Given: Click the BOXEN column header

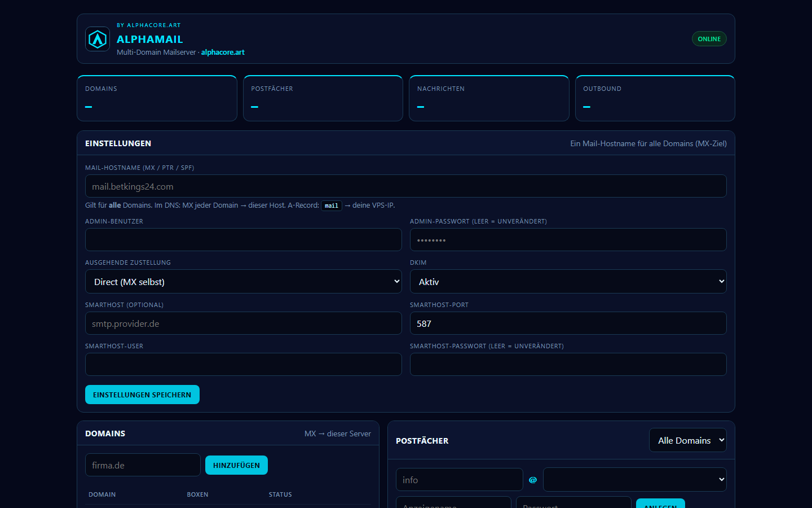Looking at the screenshot, I should [197, 494].
